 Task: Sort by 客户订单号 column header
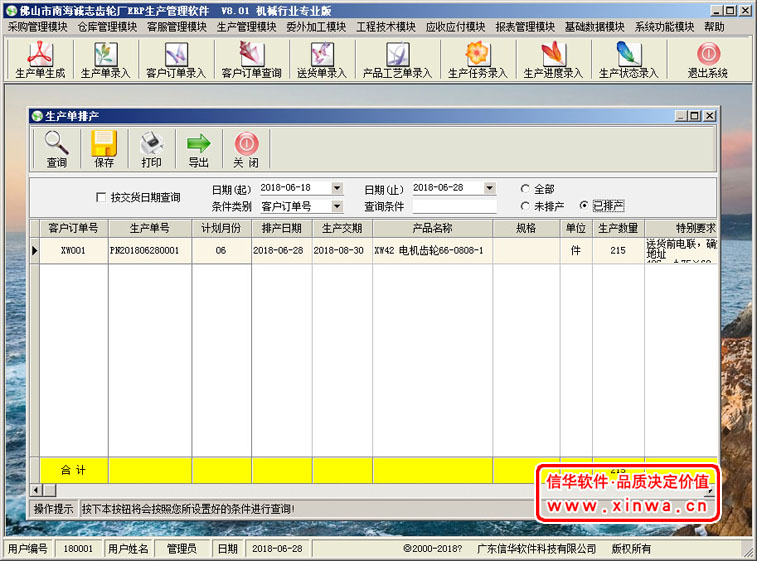click(x=73, y=228)
